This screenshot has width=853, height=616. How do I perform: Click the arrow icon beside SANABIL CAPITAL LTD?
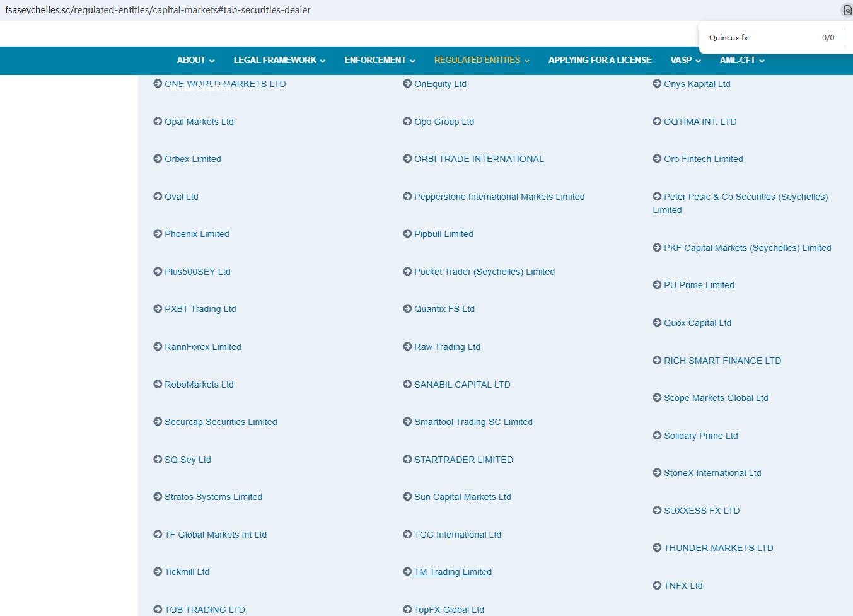pos(407,384)
